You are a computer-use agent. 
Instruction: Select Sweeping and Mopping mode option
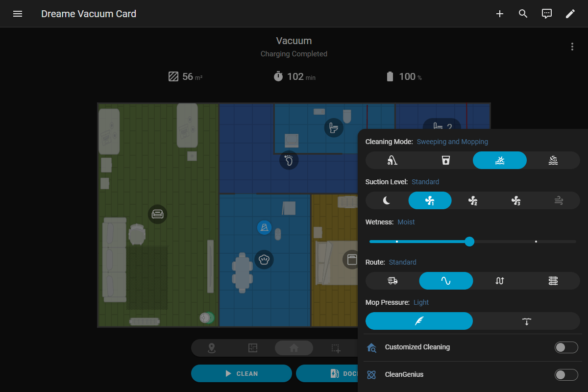500,160
